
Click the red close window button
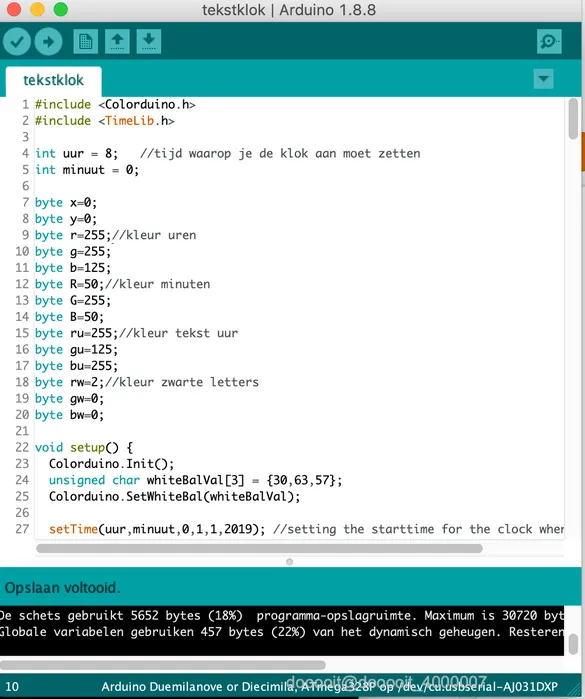point(14,9)
